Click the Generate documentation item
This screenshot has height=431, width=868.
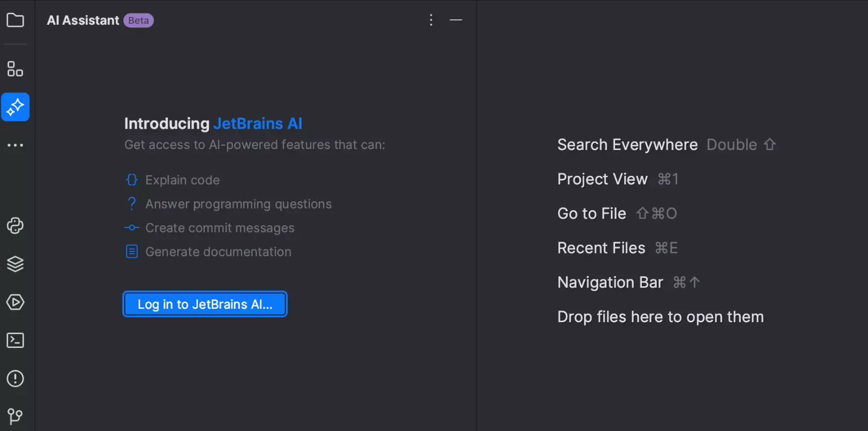point(218,252)
